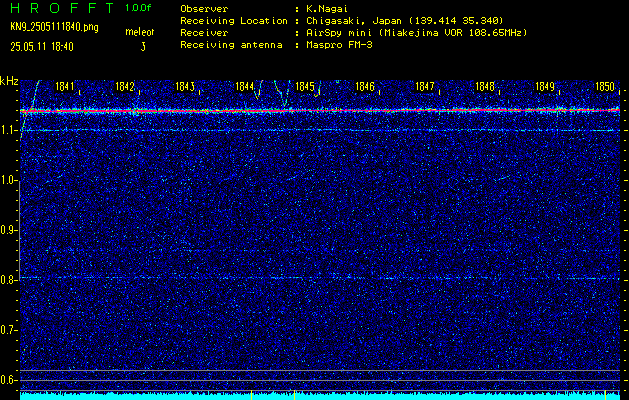
Task: Click the 1844 time marker
Action: [x=245, y=86]
